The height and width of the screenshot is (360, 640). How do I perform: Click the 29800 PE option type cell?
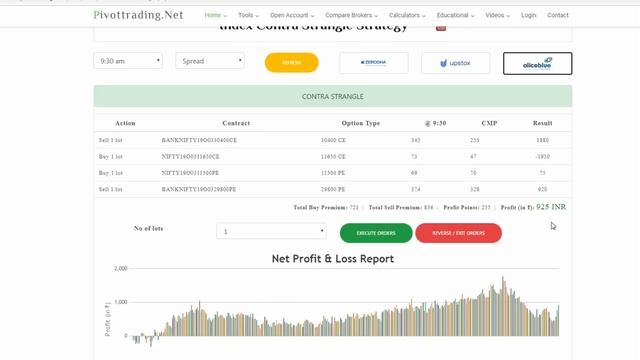point(333,189)
